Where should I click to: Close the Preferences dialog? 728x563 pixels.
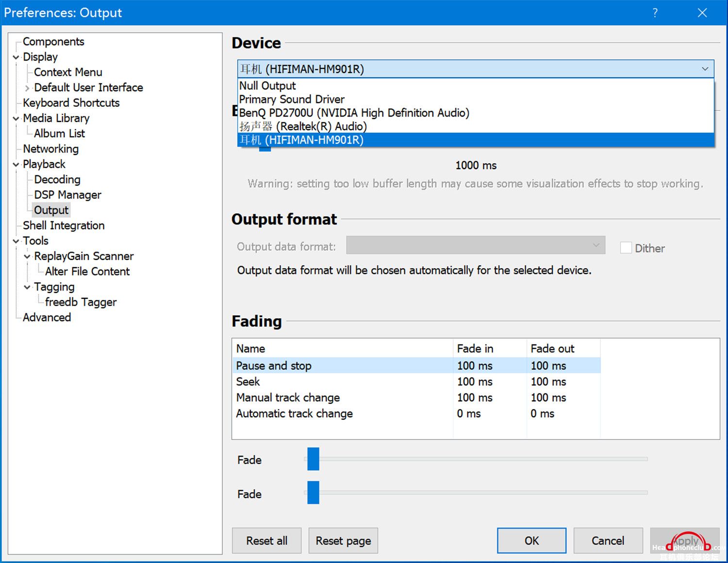702,13
